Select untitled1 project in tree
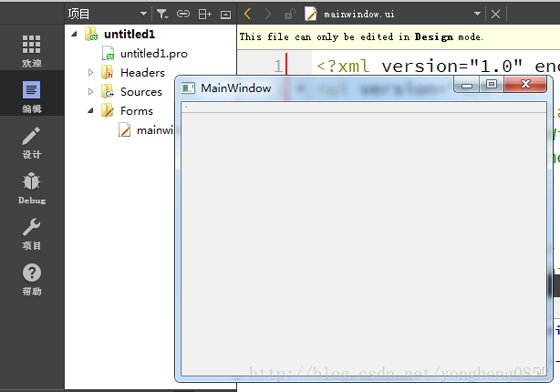This screenshot has height=392, width=560. point(130,35)
